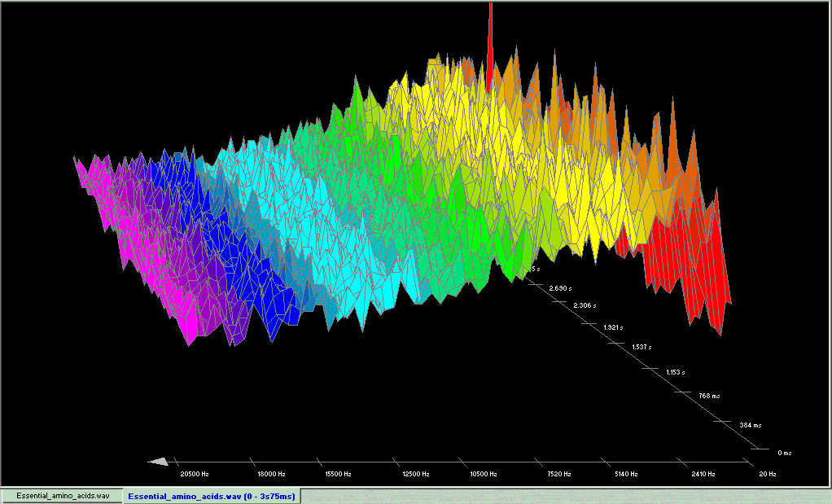Switch to the Essential_amino_acids.wav tab
Screen dimensions: 832x504
[x=63, y=495]
